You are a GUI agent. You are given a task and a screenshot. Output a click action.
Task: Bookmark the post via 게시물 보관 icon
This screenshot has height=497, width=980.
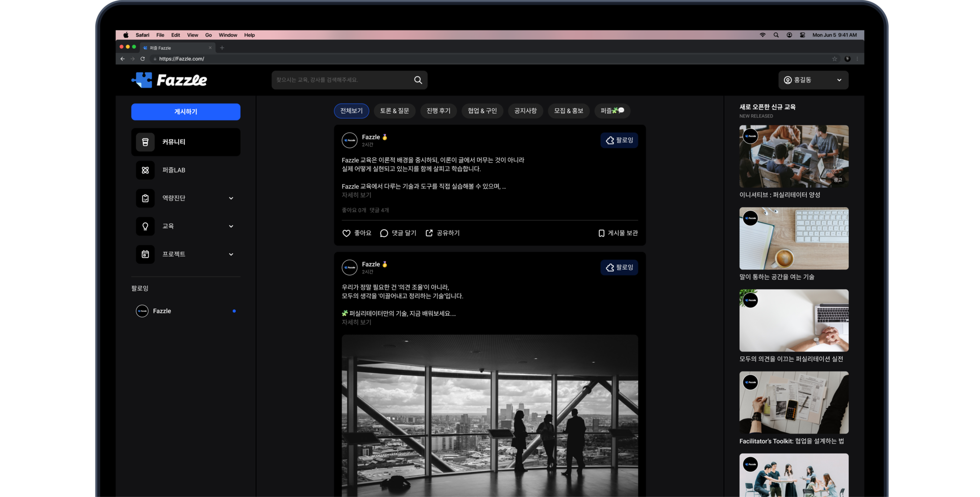[601, 233]
